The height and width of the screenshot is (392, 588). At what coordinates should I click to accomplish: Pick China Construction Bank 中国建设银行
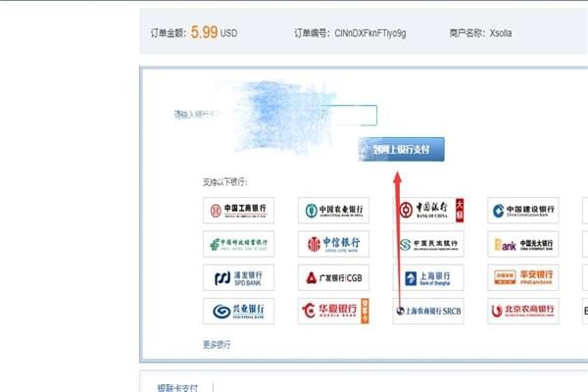pos(524,210)
